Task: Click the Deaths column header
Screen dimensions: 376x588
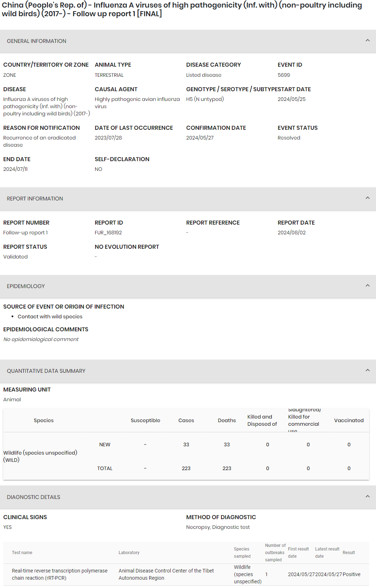Action: (227, 420)
